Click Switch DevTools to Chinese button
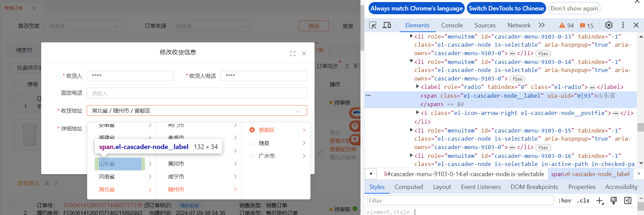The image size is (644, 215). click(x=506, y=8)
